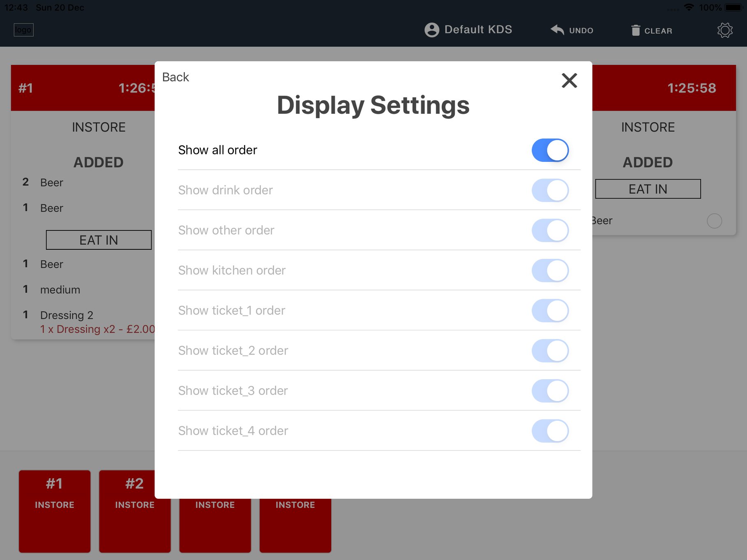
Task: Click the UNDO arrow icon
Action: pos(557,30)
